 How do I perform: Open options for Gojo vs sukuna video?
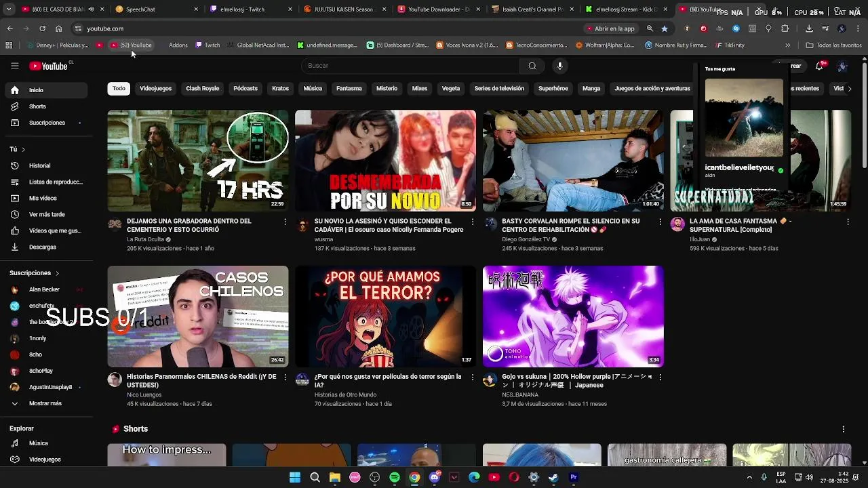[660, 377]
